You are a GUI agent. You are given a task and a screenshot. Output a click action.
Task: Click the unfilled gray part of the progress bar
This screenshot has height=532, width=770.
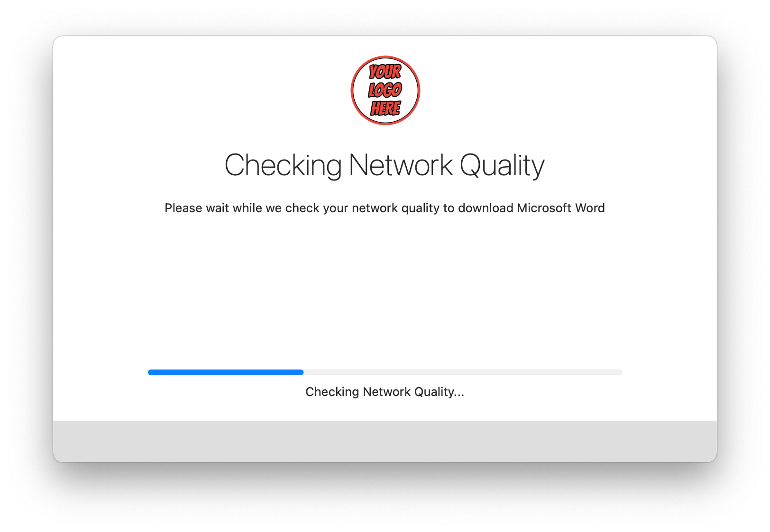(x=463, y=372)
